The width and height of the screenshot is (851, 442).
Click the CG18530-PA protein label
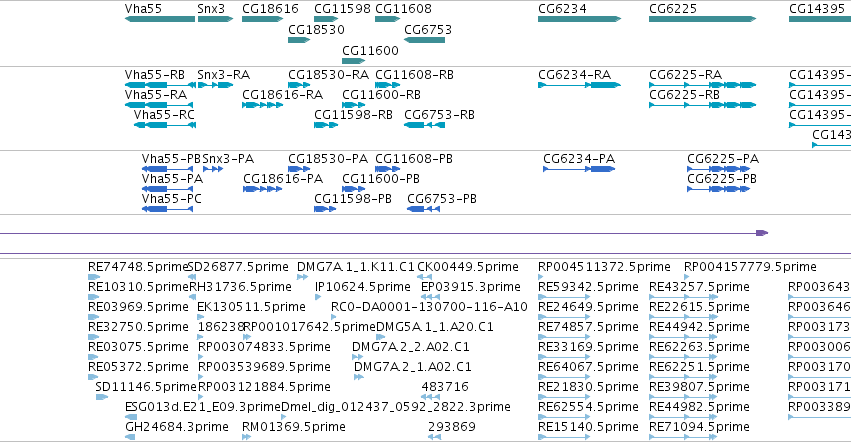328,159
